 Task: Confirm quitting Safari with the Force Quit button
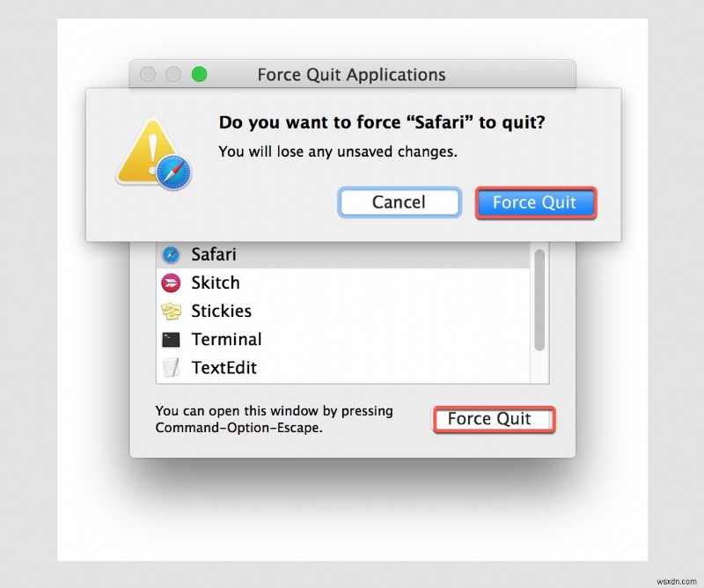535,202
